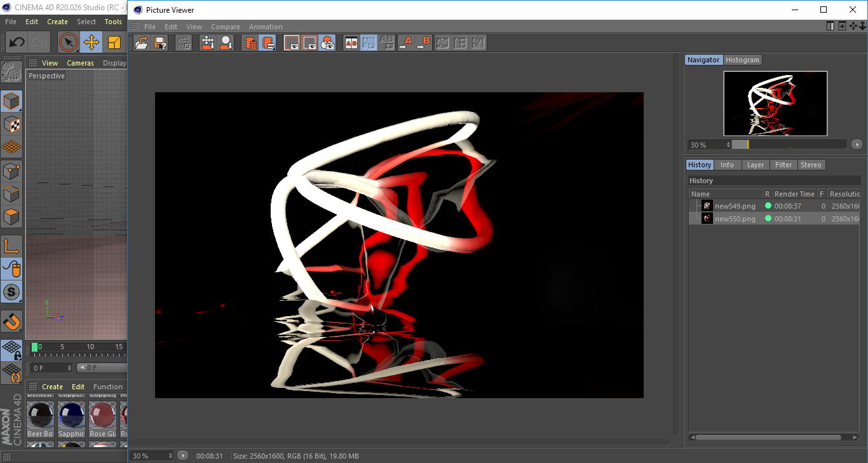
Task: Click the Name column header
Action: point(726,194)
